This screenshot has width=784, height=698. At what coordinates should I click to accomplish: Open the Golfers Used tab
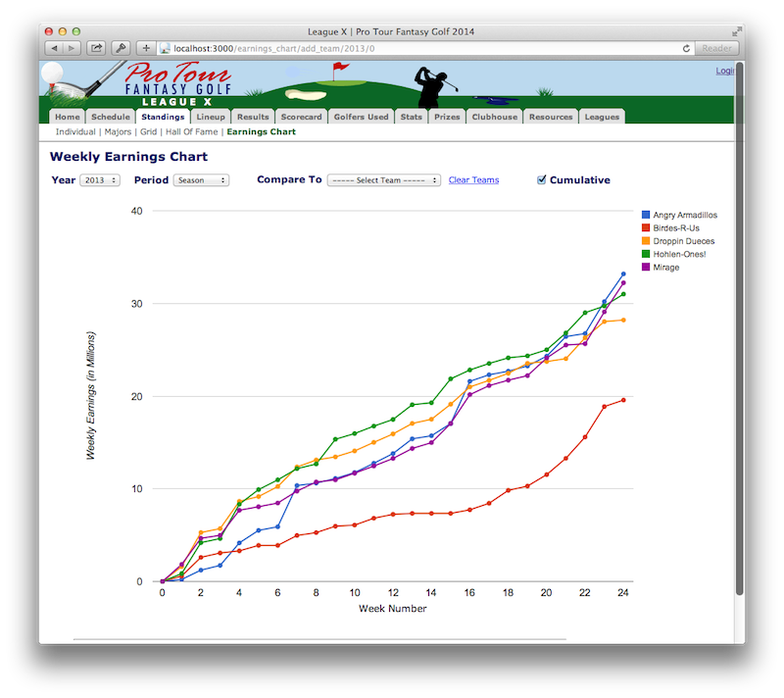361,117
